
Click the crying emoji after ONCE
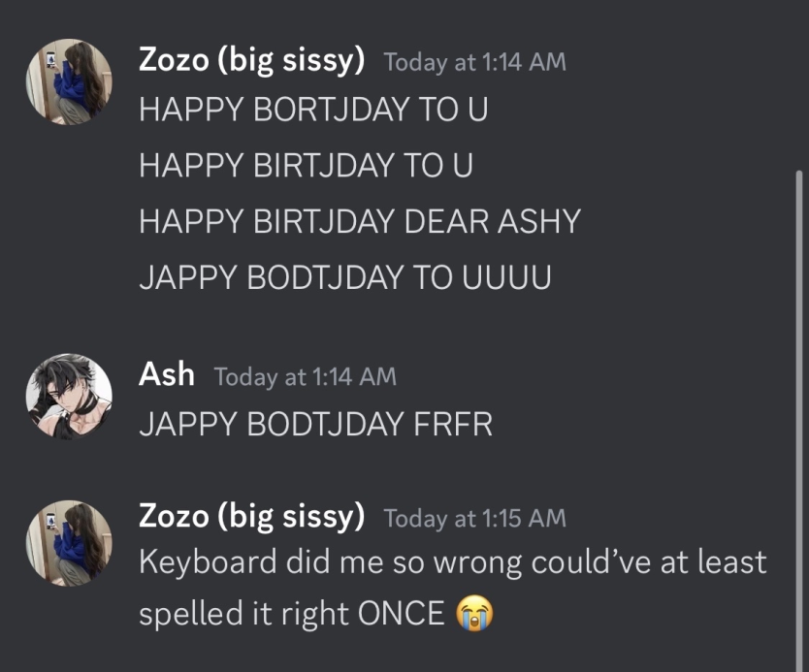coord(474,613)
